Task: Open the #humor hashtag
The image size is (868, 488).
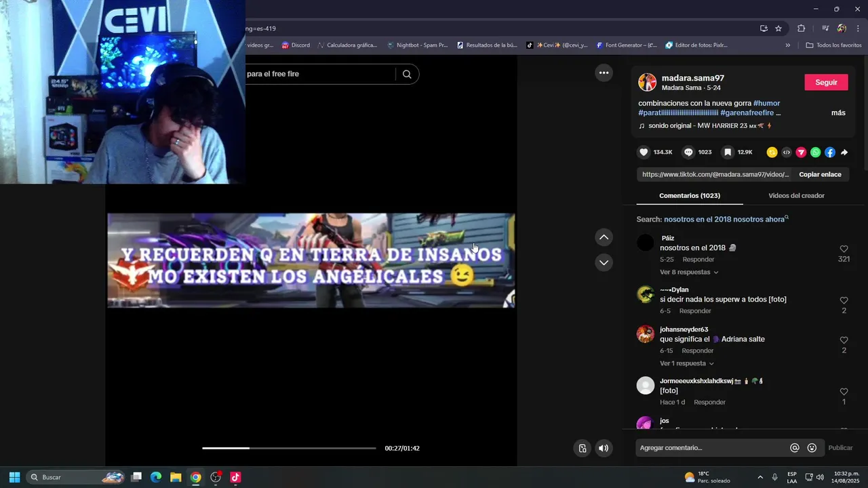Action: (x=767, y=104)
